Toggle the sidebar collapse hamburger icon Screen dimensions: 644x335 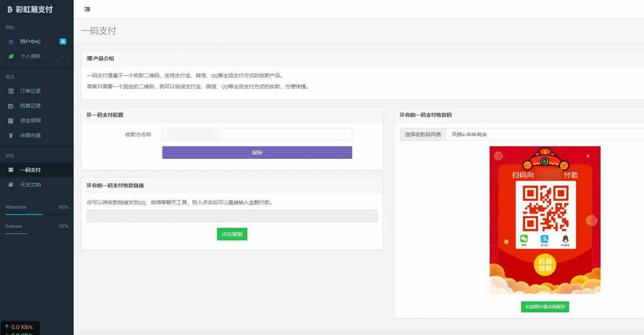[87, 9]
